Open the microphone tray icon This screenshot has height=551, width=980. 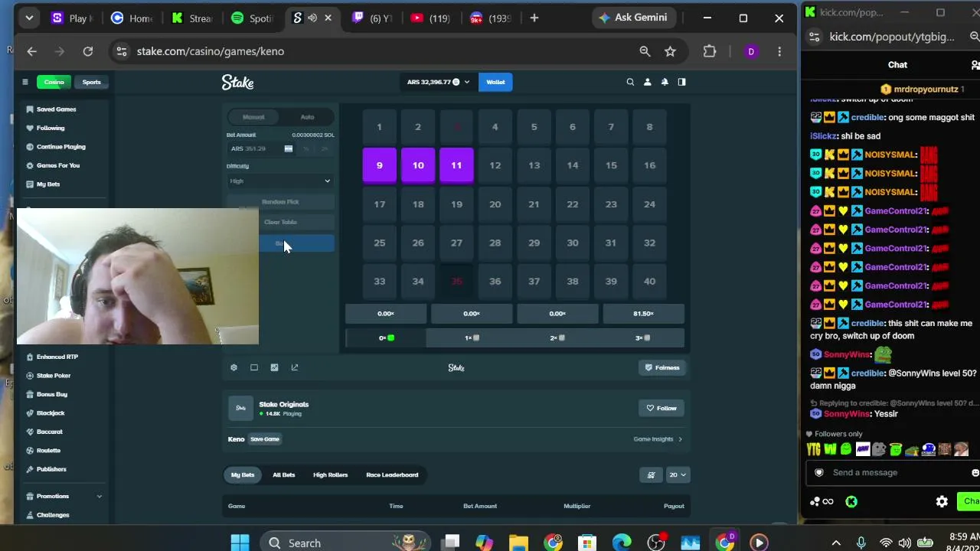861,543
